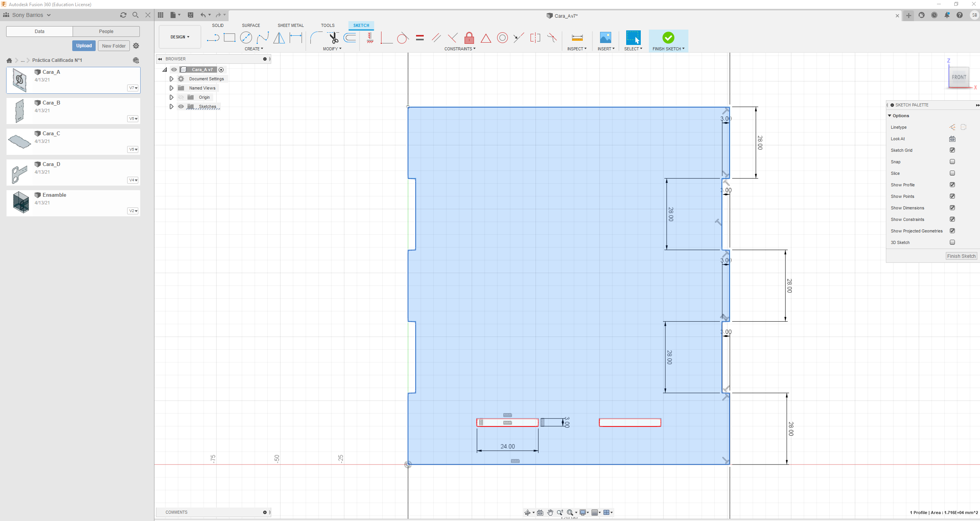980x521 pixels.
Task: Toggle the Show Profile checkbox
Action: coord(952,184)
